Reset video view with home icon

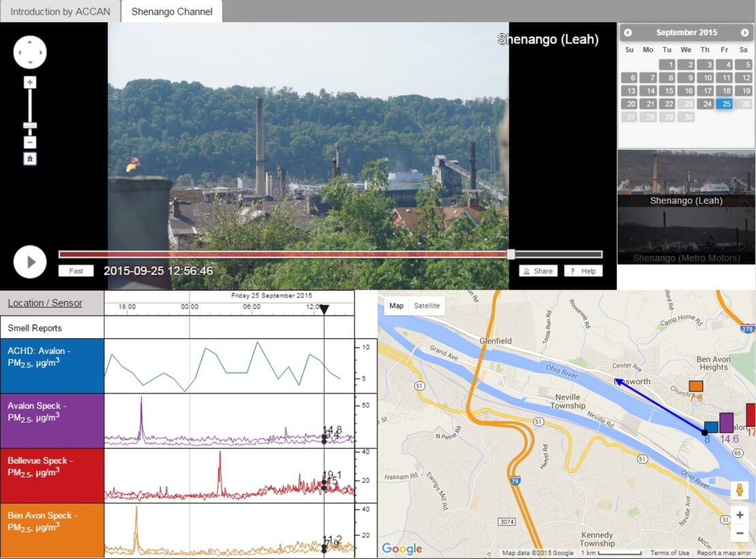coord(30,159)
